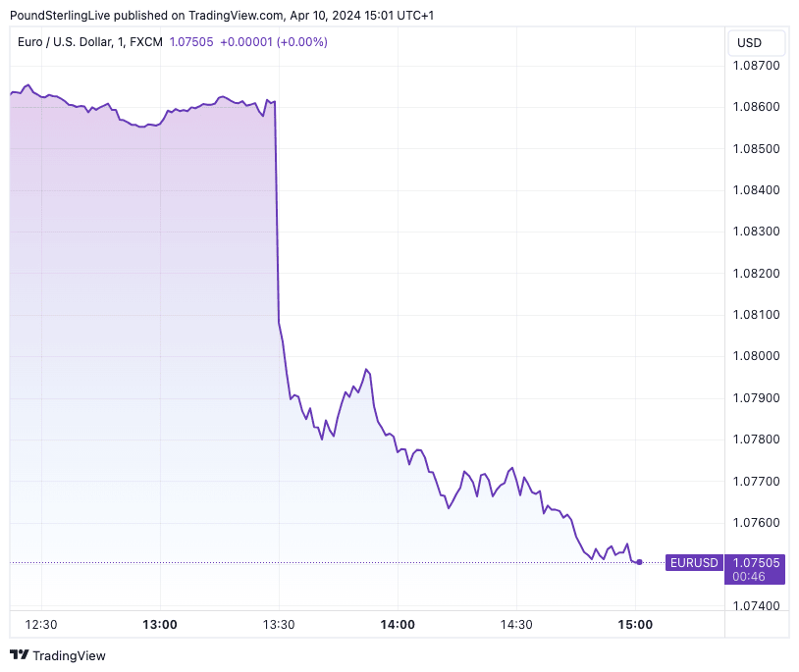Viewport: 799px width, 672px height.
Task: Select the 14:30 time axis label
Action: (516, 625)
